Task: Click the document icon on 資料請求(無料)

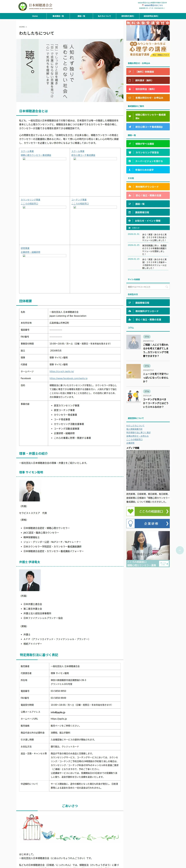Action: tap(130, 80)
